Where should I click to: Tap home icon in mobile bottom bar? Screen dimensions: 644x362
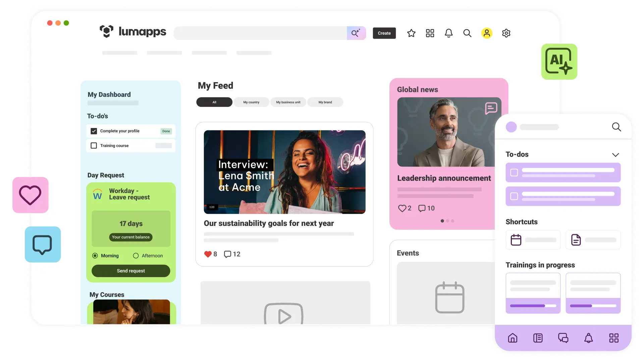tap(513, 338)
